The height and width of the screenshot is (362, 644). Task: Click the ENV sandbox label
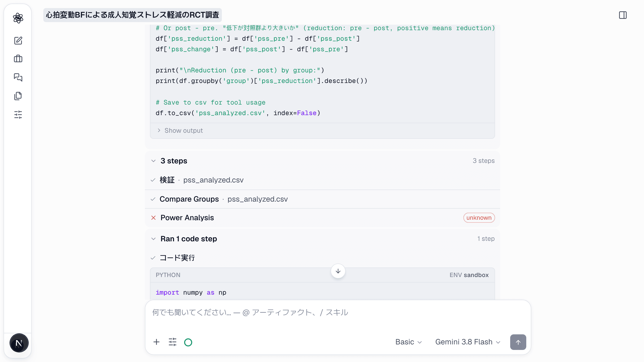(x=469, y=275)
